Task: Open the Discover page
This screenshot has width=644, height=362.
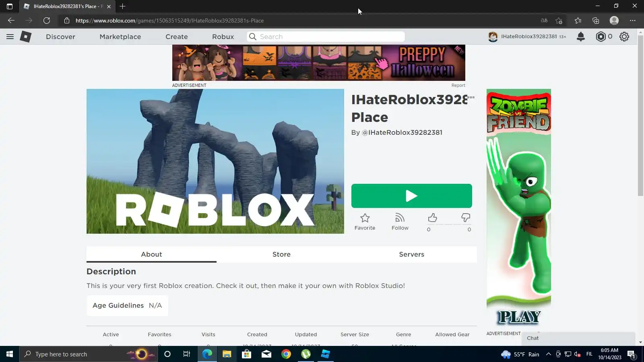Action: coord(60,37)
